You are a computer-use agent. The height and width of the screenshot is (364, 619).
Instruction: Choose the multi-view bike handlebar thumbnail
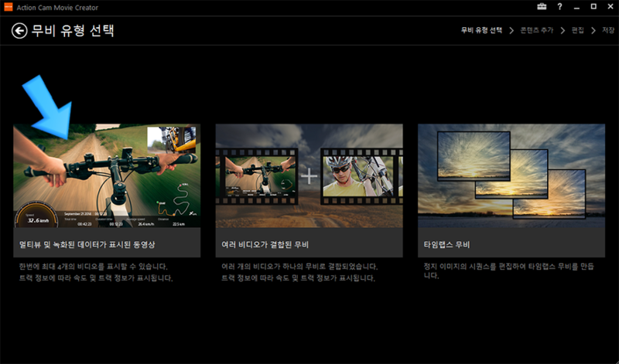pyautogui.click(x=106, y=175)
